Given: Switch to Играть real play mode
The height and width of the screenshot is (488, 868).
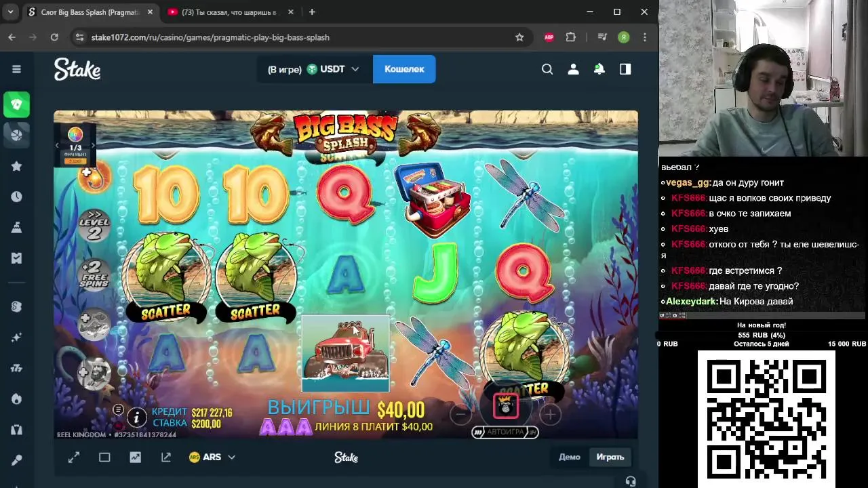Looking at the screenshot, I should point(610,457).
